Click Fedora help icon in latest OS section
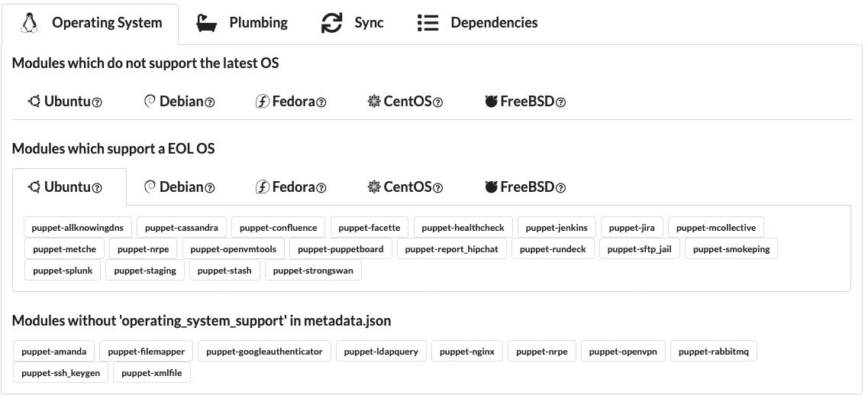This screenshot has width=868, height=399. [321, 102]
